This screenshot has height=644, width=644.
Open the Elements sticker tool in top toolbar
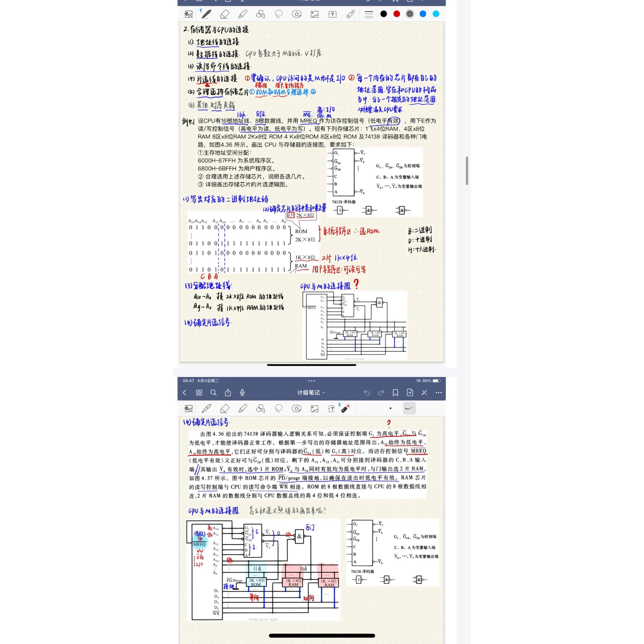tap(296, 14)
